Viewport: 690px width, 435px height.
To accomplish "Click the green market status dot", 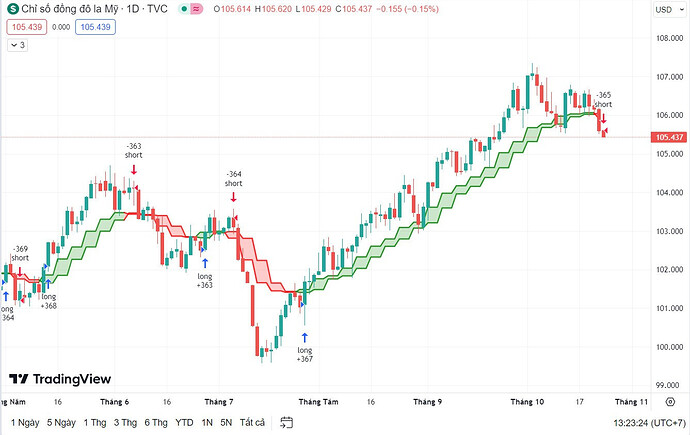I will click(184, 9).
